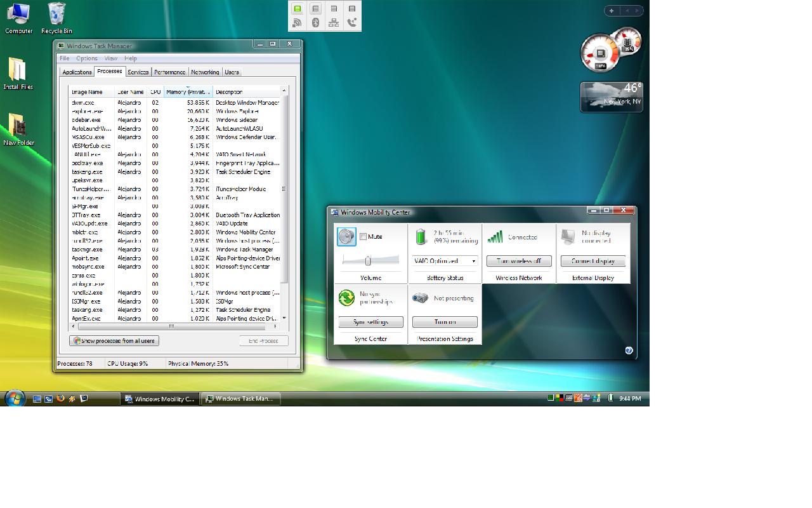Open the Help menu in Task Manager
Image resolution: width=812 pixels, height=508 pixels.
(131, 58)
